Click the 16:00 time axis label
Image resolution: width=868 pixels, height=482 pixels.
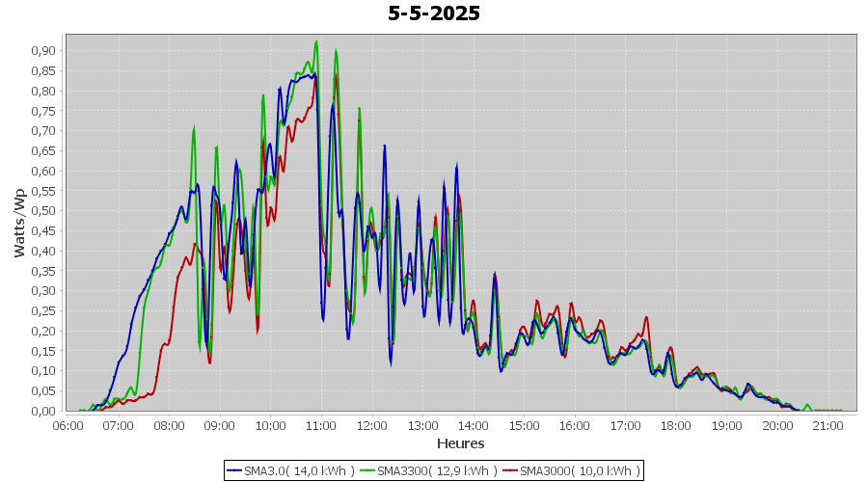pyautogui.click(x=575, y=425)
